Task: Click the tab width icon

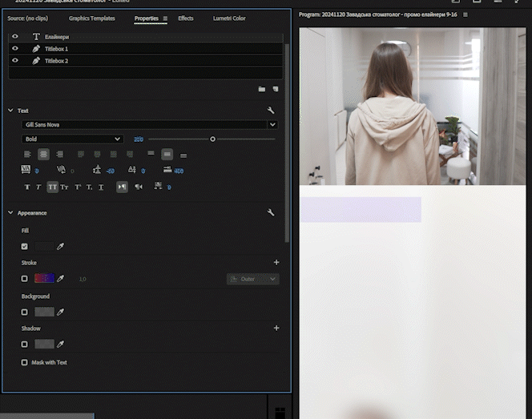Action: [x=167, y=169]
